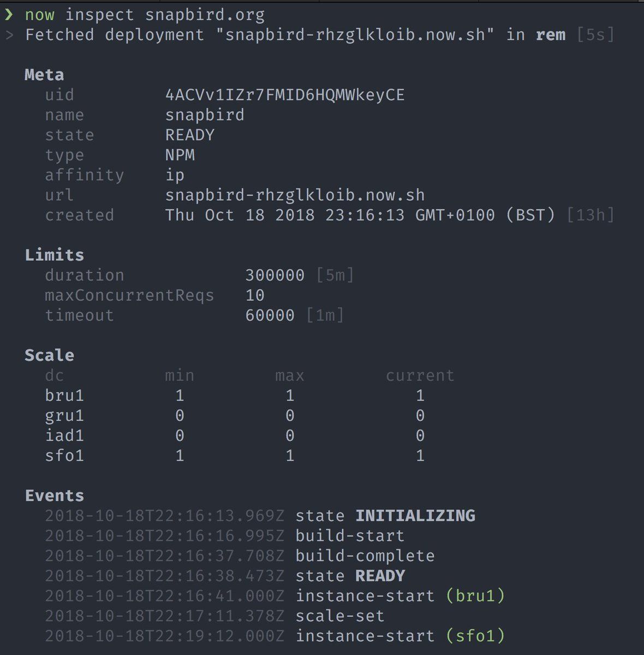Click the Limits section heading
This screenshot has width=644, height=655.
(55, 255)
